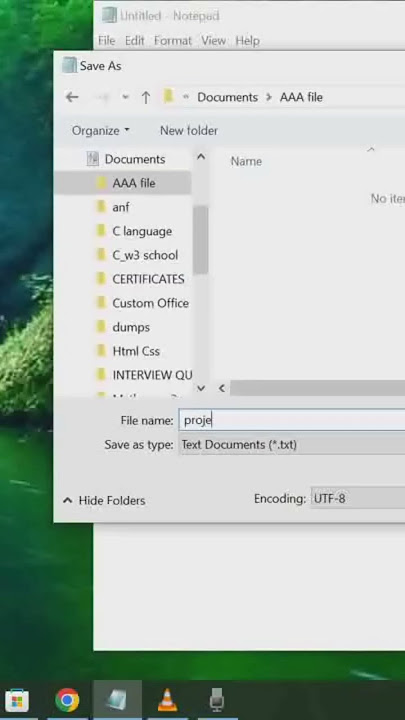Open Notepad's Format menu
This screenshot has height=720, width=405.
pyautogui.click(x=173, y=41)
